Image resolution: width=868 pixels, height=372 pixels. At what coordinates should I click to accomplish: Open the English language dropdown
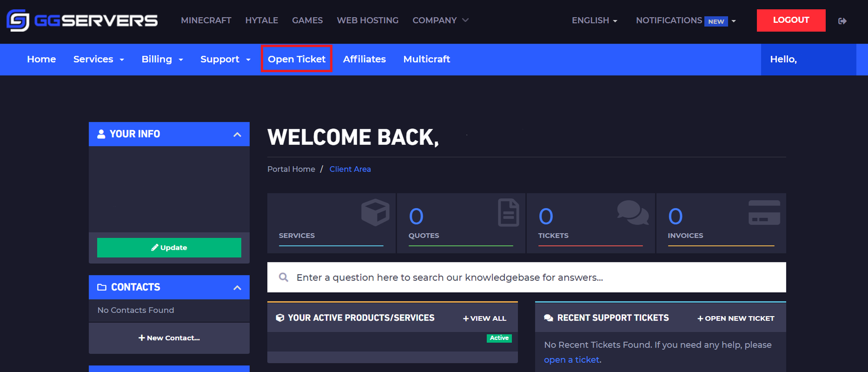click(594, 21)
